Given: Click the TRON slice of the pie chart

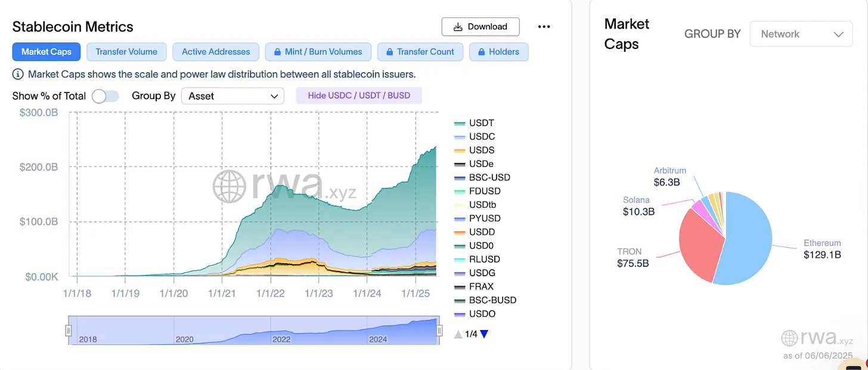Looking at the screenshot, I should (x=700, y=245).
